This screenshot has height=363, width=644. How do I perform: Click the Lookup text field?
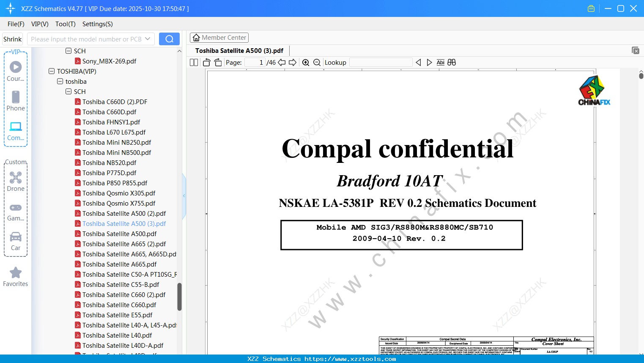[x=381, y=63]
